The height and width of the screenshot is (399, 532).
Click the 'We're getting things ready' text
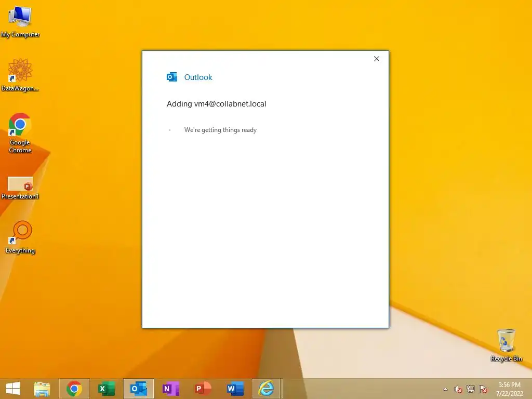[220, 130]
